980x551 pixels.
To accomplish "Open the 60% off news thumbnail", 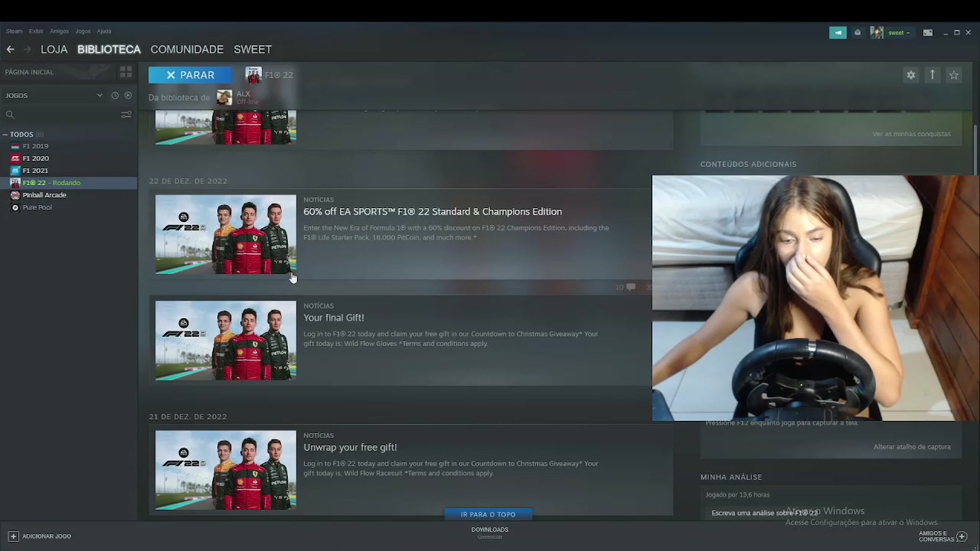I will pyautogui.click(x=226, y=234).
